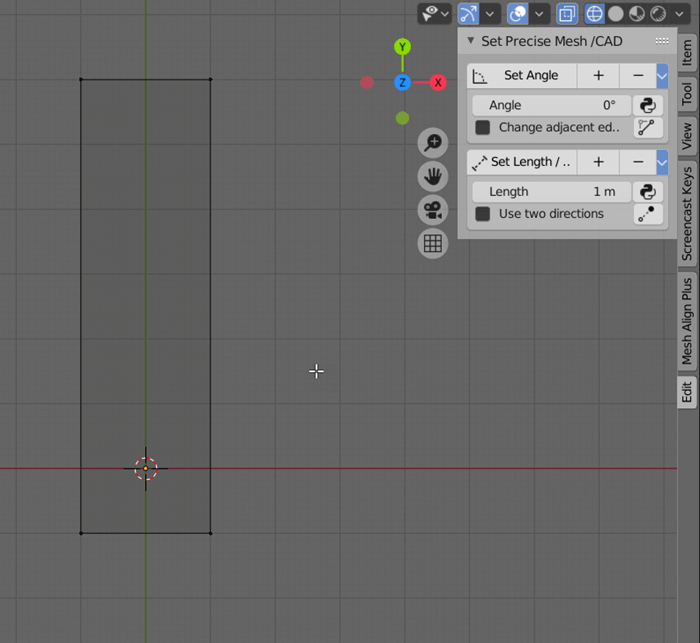700x643 pixels.
Task: Select the bottom-right vertex of the plane
Action: click(210, 533)
